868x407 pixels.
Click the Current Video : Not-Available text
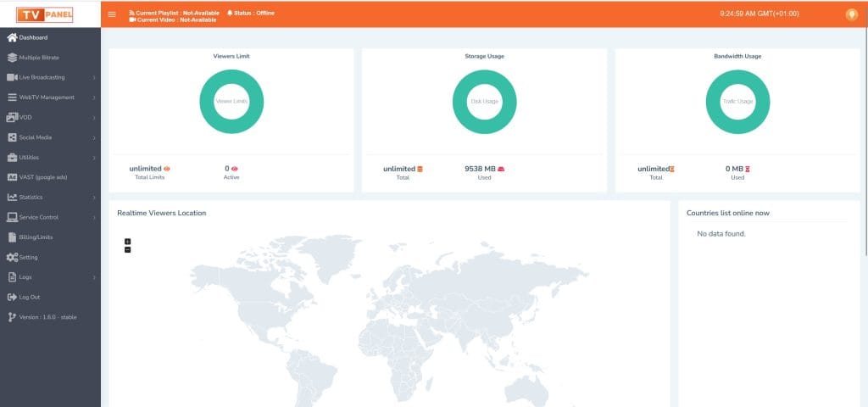click(176, 20)
